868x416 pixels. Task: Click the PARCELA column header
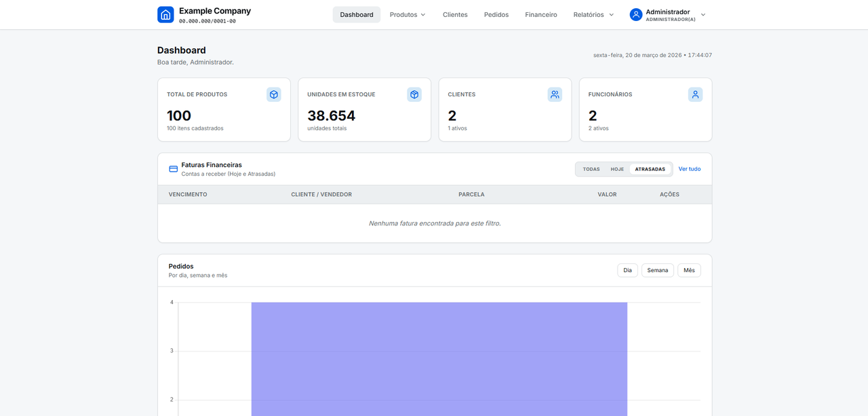(x=471, y=195)
